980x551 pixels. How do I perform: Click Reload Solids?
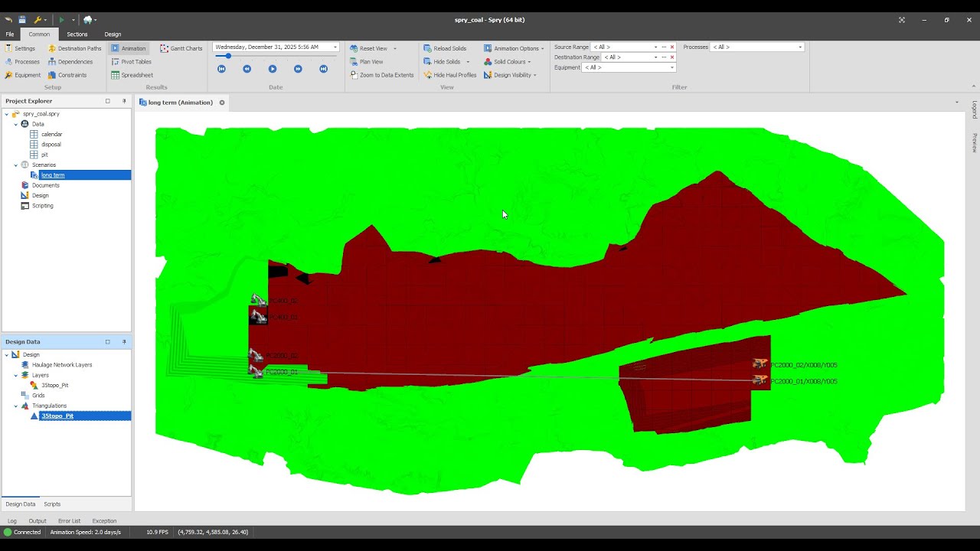(445, 48)
